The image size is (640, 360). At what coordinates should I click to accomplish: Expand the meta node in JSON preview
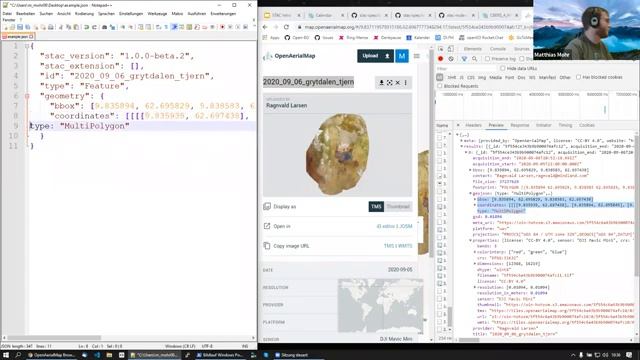[x=462, y=140]
